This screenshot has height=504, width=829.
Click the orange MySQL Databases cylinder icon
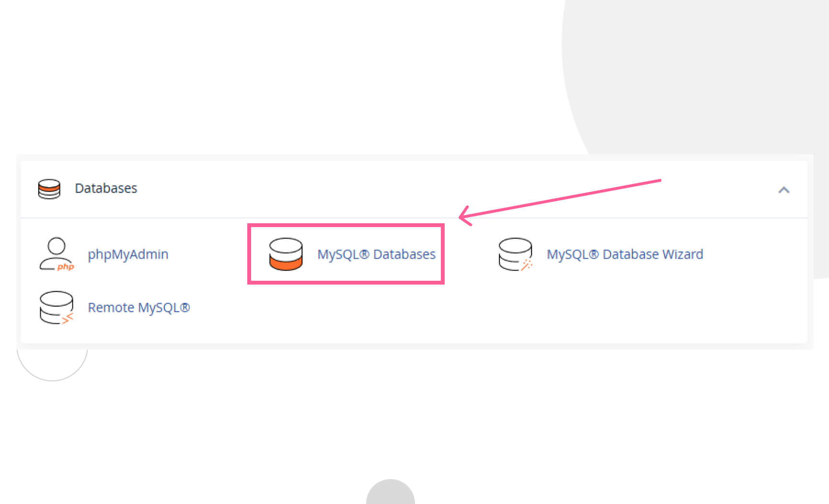286,254
